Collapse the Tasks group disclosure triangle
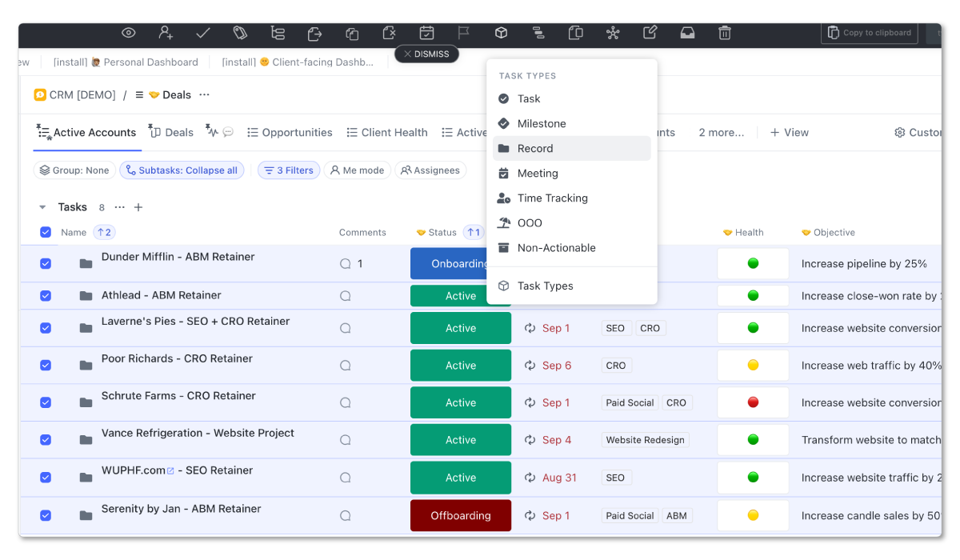The height and width of the screenshot is (560, 960). (42, 206)
